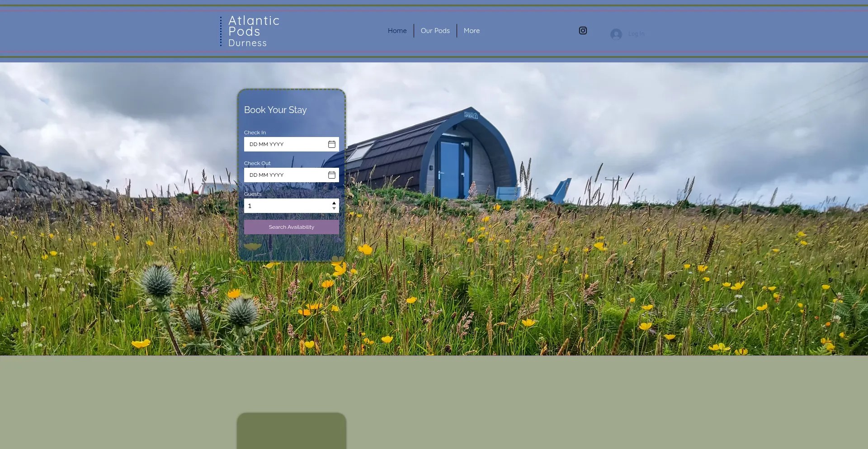Screen dimensions: 868x449
Task: Go to the Home menu item
Action: pyautogui.click(x=397, y=31)
